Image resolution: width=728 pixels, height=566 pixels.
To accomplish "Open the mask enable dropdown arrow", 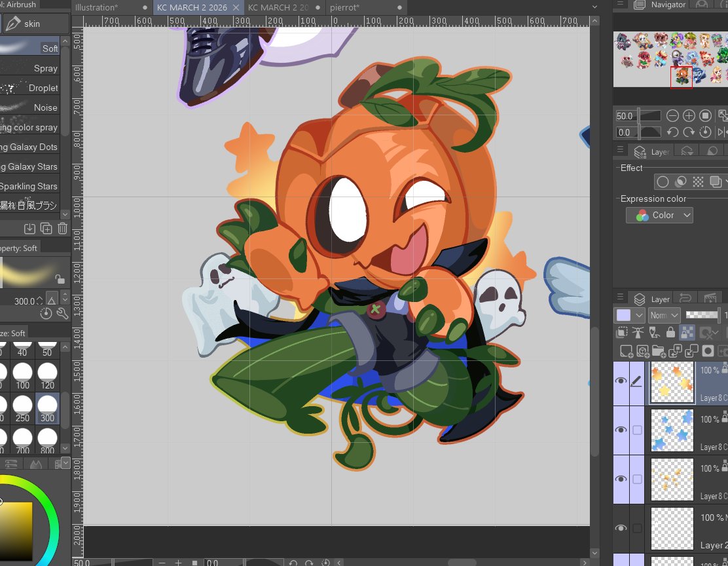I will [x=716, y=333].
